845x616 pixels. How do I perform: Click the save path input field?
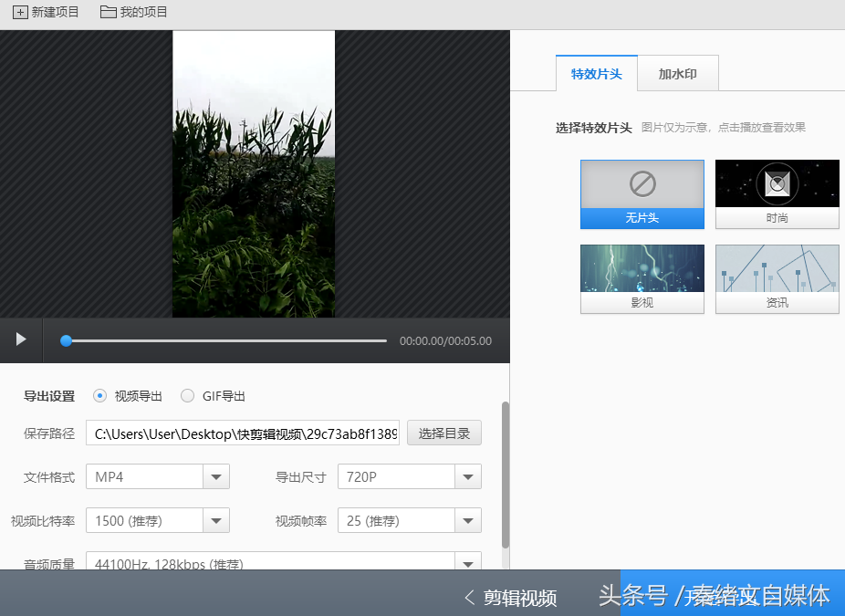pyautogui.click(x=242, y=433)
